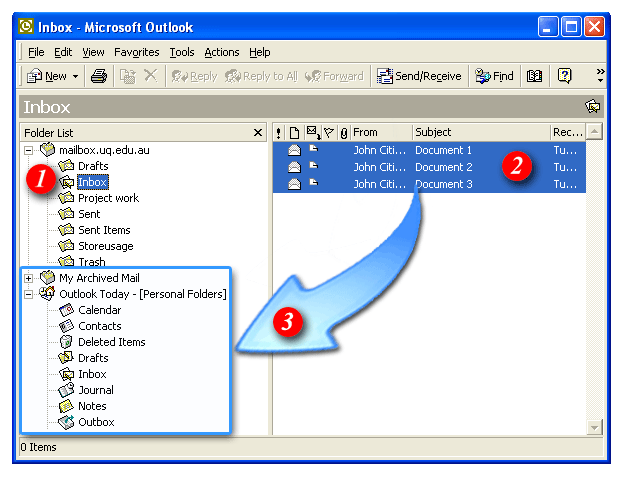Open the Deleted Items folder

point(111,342)
